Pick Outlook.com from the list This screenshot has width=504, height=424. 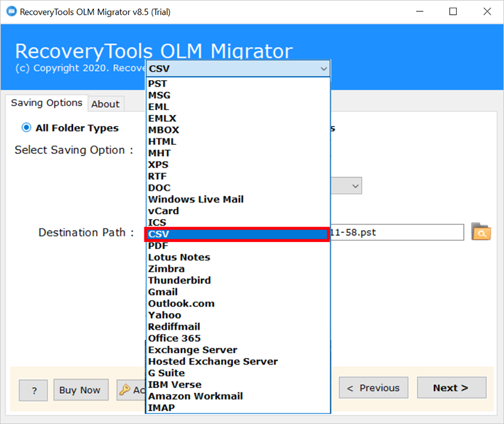pyautogui.click(x=238, y=303)
